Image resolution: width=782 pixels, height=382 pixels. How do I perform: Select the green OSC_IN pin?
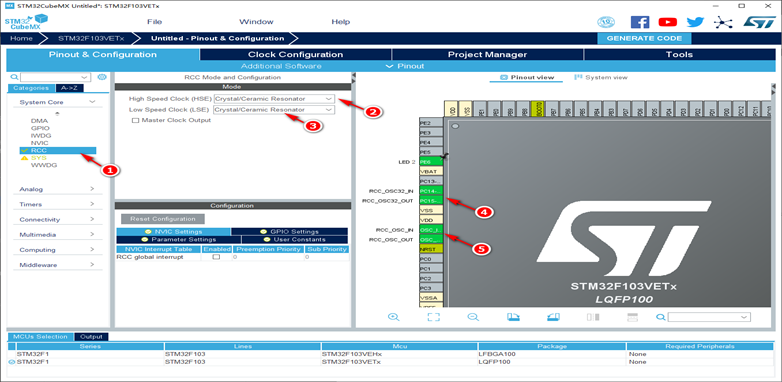pyautogui.click(x=431, y=230)
